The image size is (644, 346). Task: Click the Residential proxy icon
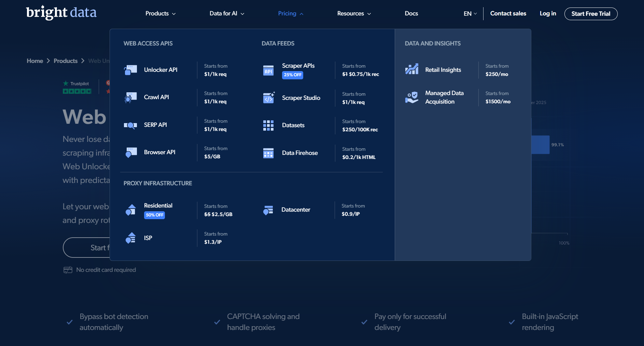click(x=131, y=210)
